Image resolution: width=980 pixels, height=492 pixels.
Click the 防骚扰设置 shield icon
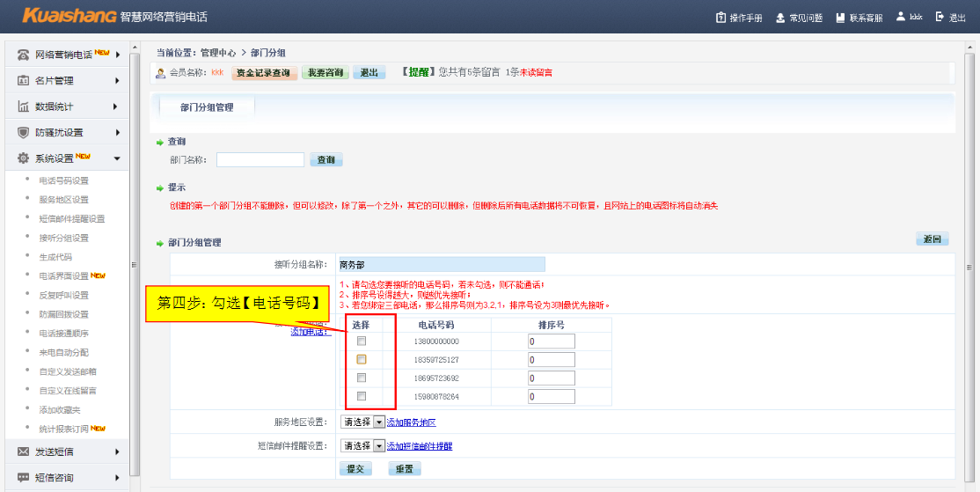(24, 133)
